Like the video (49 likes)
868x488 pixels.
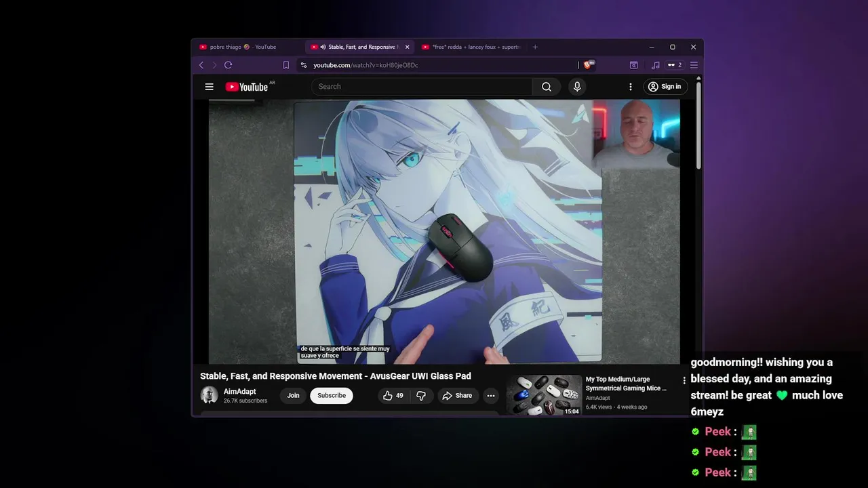(393, 395)
